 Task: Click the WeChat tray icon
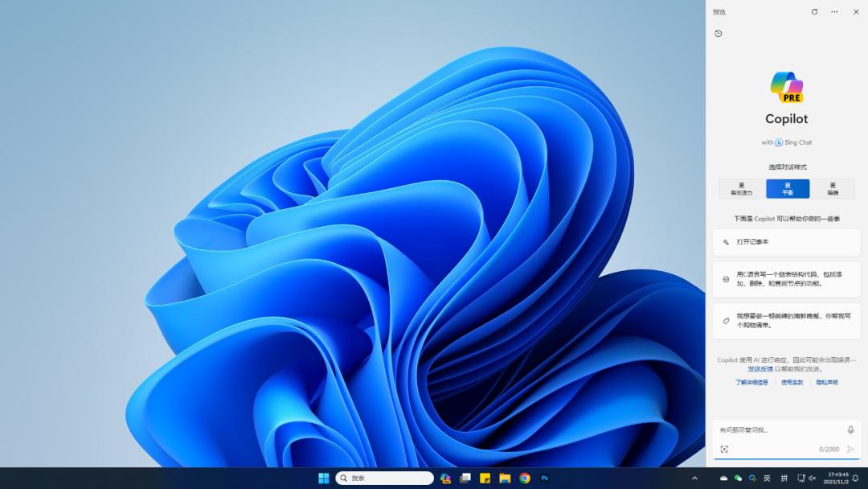(x=738, y=478)
